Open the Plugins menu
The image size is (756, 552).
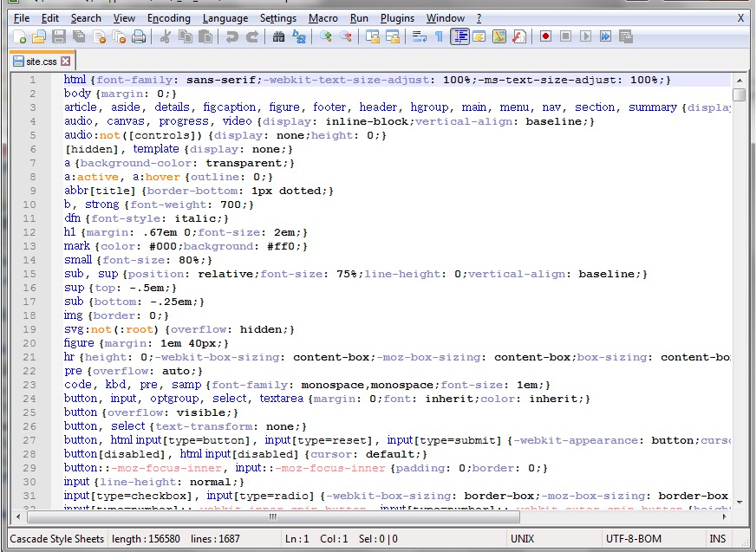click(397, 18)
